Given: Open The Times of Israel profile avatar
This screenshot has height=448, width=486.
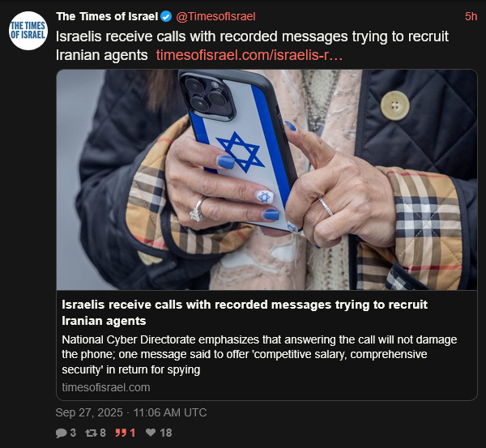Looking at the screenshot, I should point(28,31).
